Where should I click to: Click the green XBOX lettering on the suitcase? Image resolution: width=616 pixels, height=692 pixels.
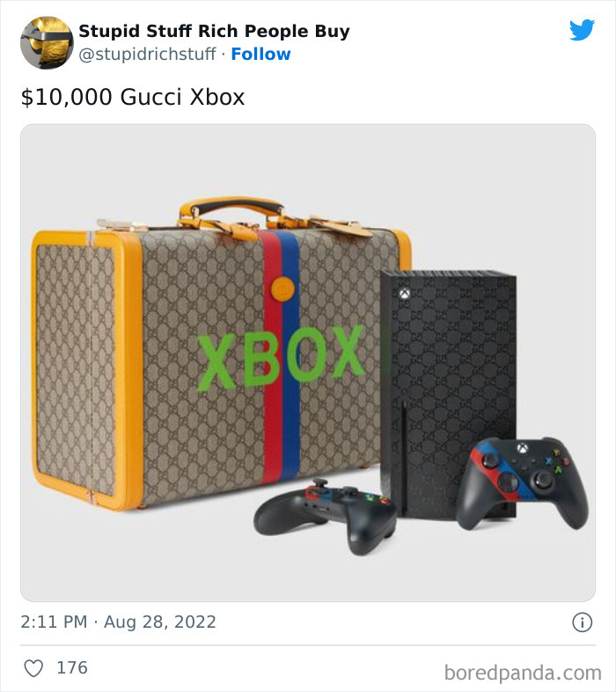click(x=281, y=357)
